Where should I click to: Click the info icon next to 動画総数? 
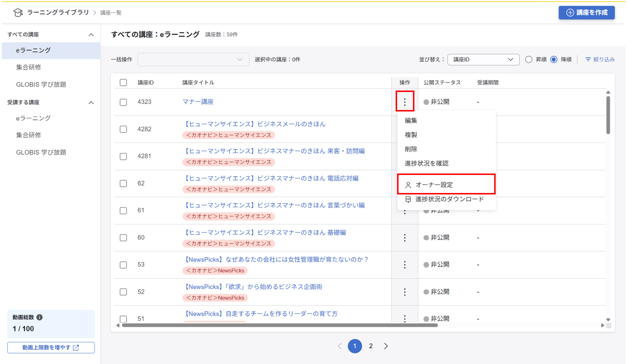pyautogui.click(x=40, y=317)
